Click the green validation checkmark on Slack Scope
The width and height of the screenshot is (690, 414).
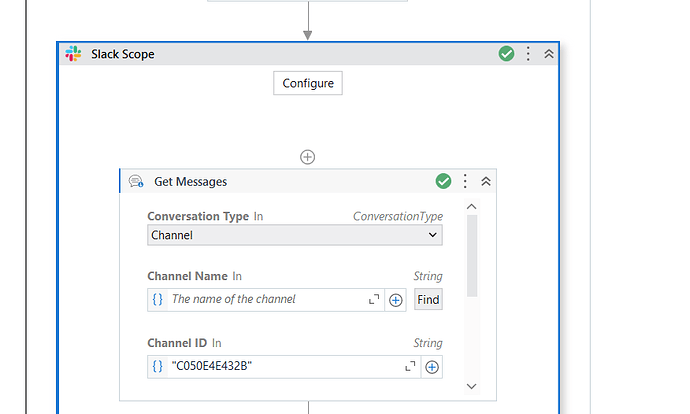pos(506,54)
